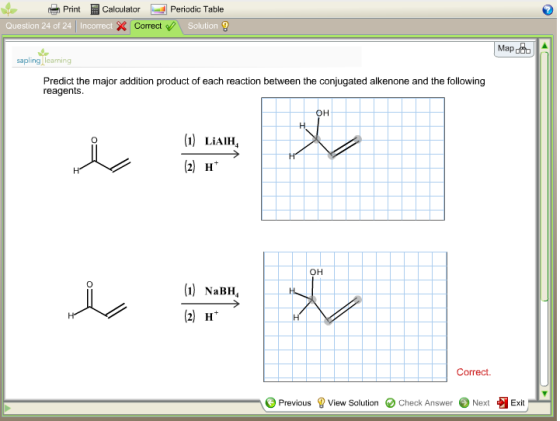Image resolution: width=560 pixels, height=421 pixels.
Task: Click the Check Answer button
Action: 419,403
